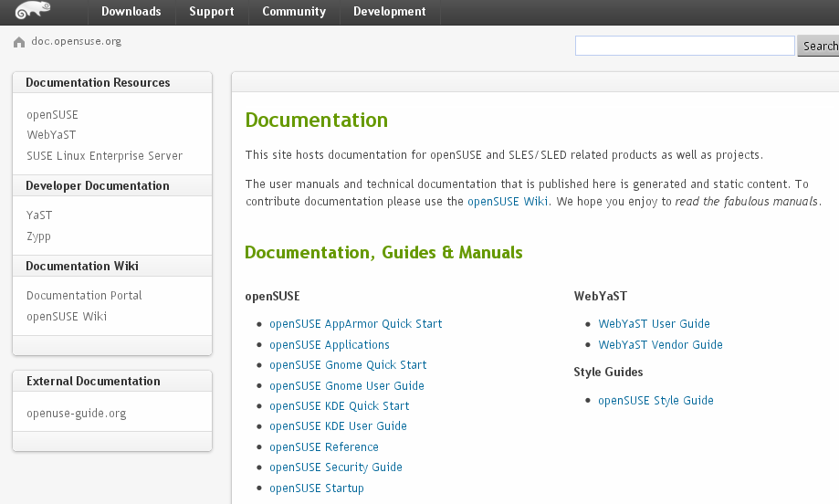Open the Downloads menu
The height and width of the screenshot is (504, 839).
(x=131, y=12)
